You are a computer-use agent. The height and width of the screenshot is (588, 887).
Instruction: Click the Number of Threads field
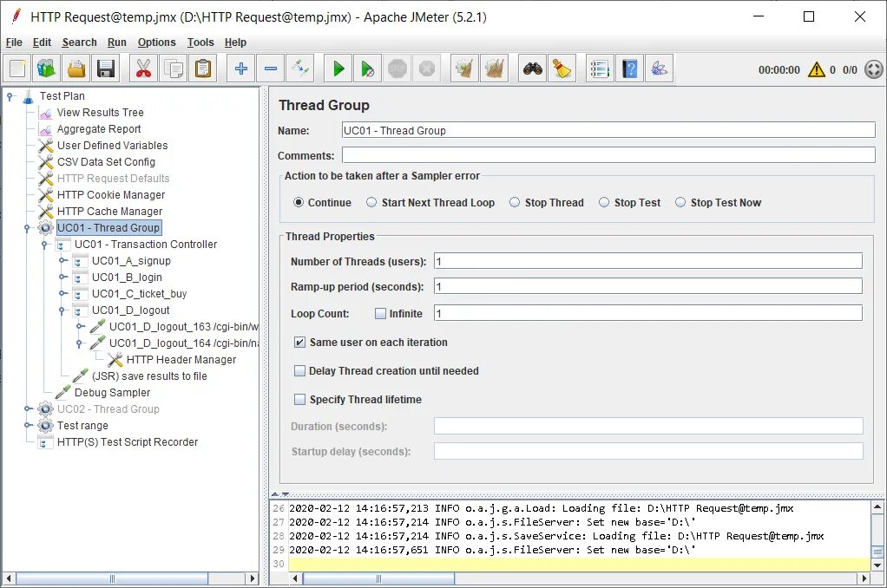coord(647,261)
